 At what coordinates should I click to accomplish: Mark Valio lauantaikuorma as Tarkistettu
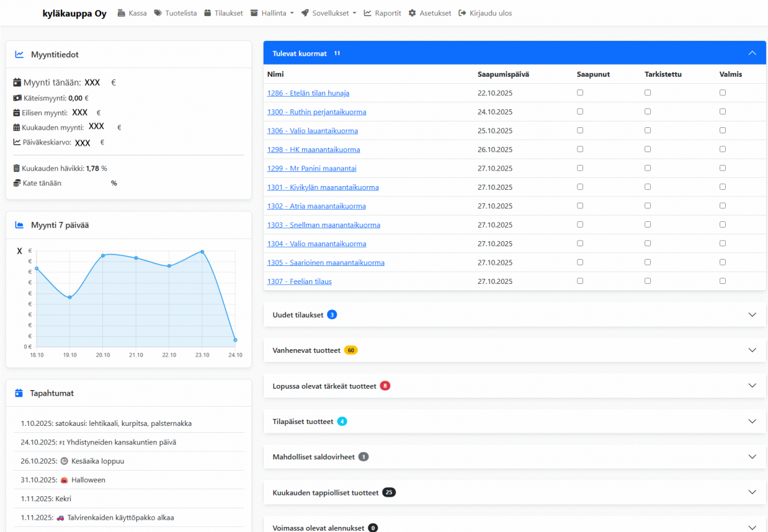[648, 130]
